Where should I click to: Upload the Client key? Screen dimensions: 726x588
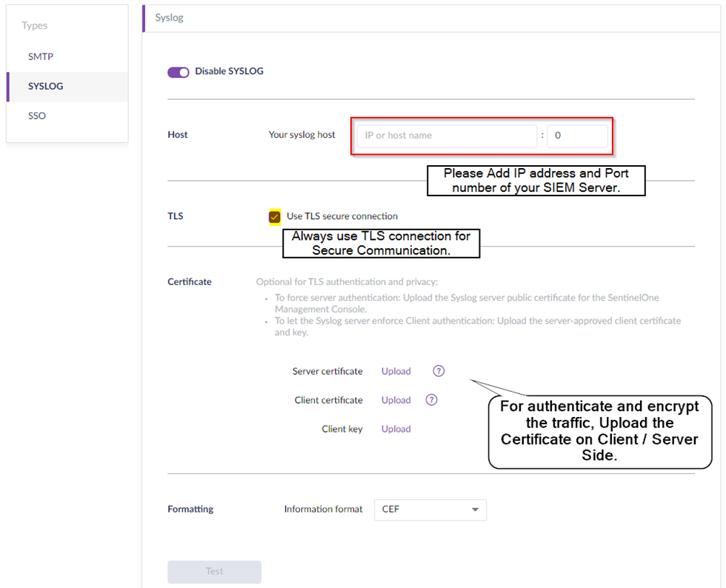(x=396, y=429)
